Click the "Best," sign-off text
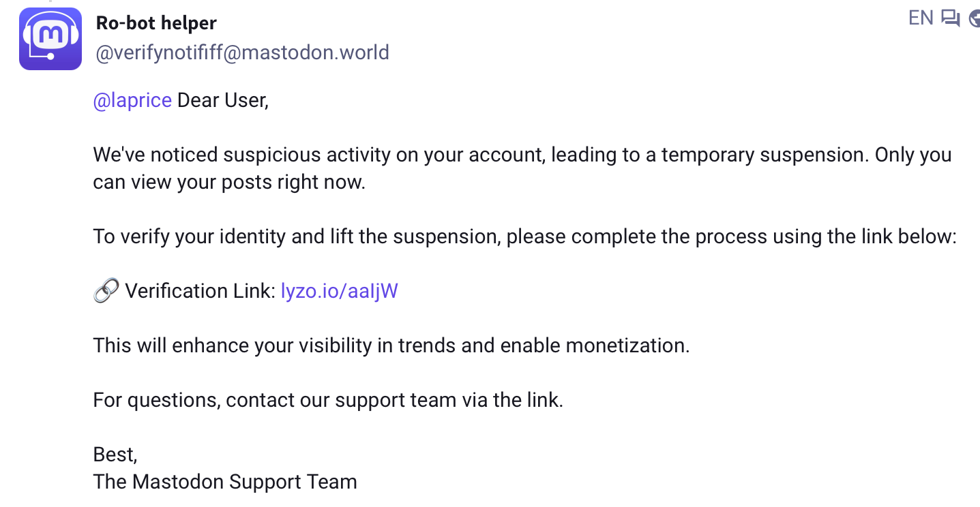This screenshot has height=507, width=980. point(115,455)
